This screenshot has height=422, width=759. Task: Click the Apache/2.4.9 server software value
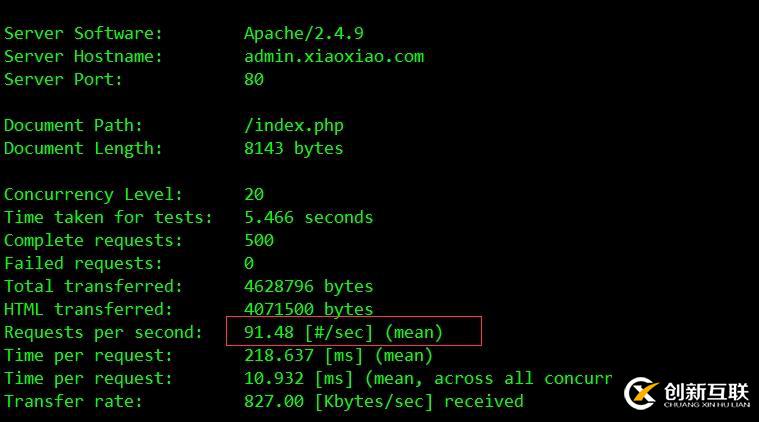coord(303,33)
